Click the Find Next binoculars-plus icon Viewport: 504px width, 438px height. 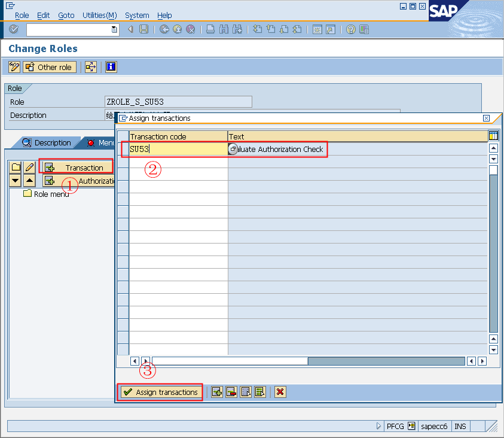tap(237, 29)
